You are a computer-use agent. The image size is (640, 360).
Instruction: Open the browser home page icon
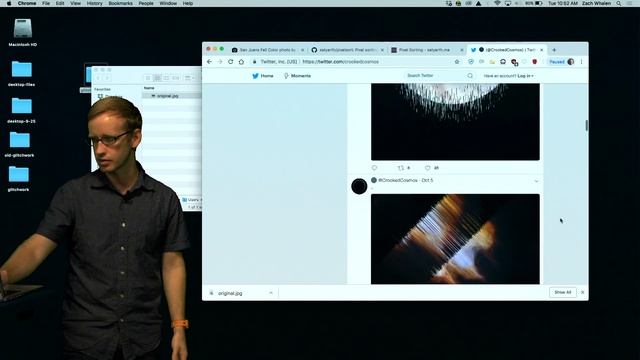point(241,62)
